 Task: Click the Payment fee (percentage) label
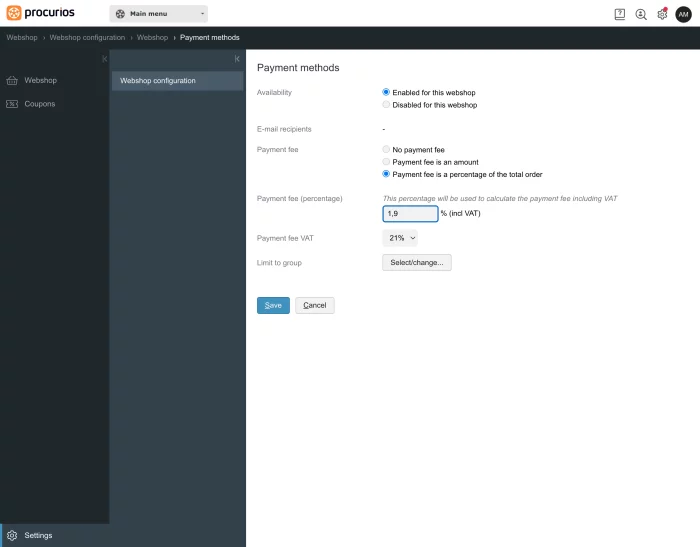(x=300, y=199)
